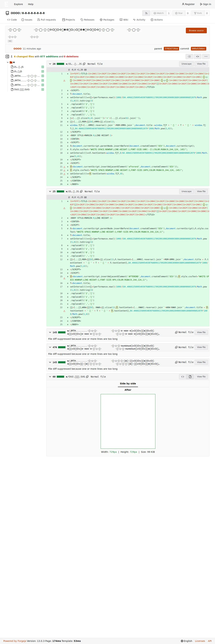Image resolution: width=215 pixels, height=644 pixels.
Task: Open the Actions tab
Action: tap(157, 20)
